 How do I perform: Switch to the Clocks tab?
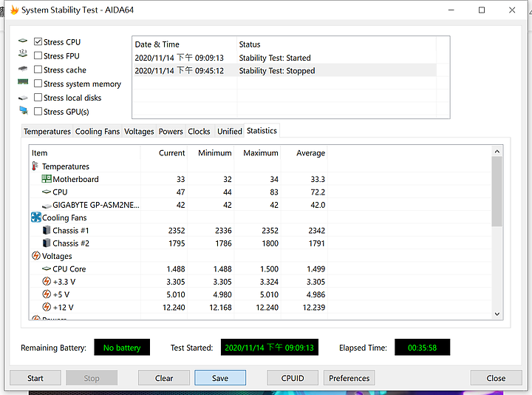pos(199,132)
